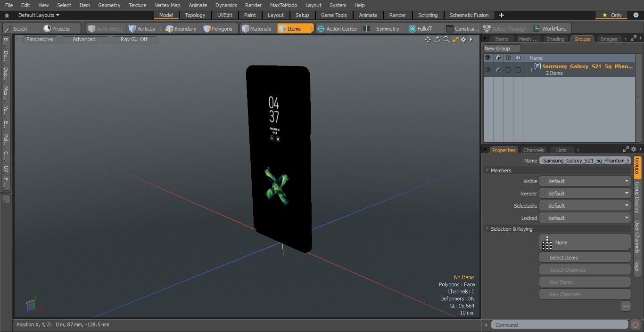Open the Action Center options
Viewport: 644px width, 332px height.
(338, 29)
